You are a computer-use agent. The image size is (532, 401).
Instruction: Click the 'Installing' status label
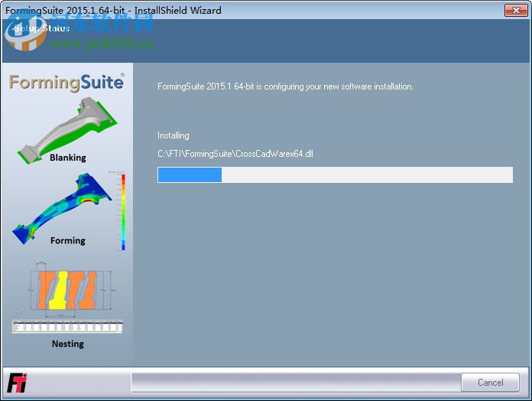pos(174,135)
